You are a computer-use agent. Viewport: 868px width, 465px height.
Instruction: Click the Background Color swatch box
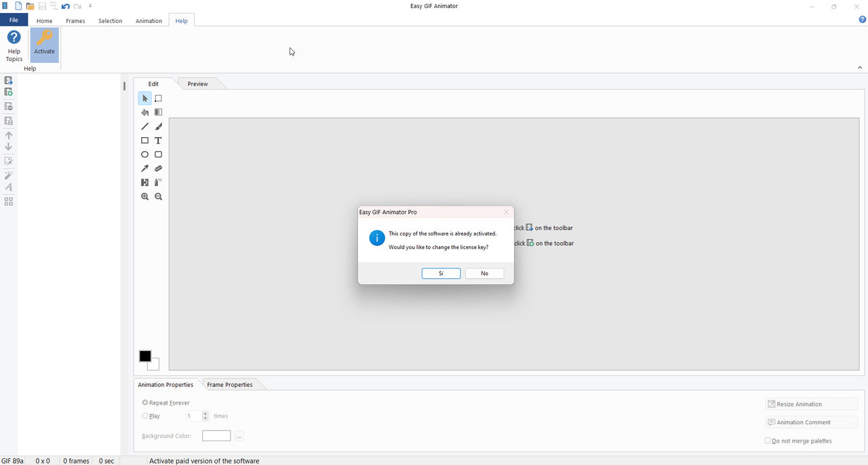[216, 436]
